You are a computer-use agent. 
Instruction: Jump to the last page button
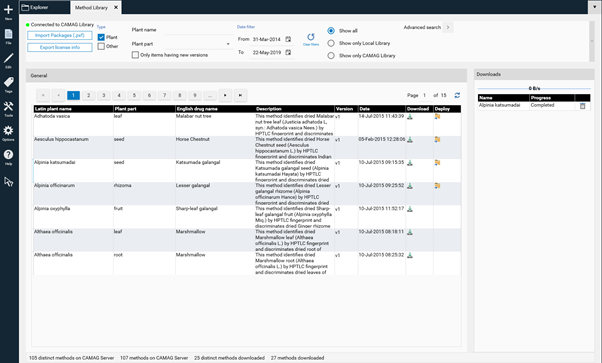click(240, 95)
